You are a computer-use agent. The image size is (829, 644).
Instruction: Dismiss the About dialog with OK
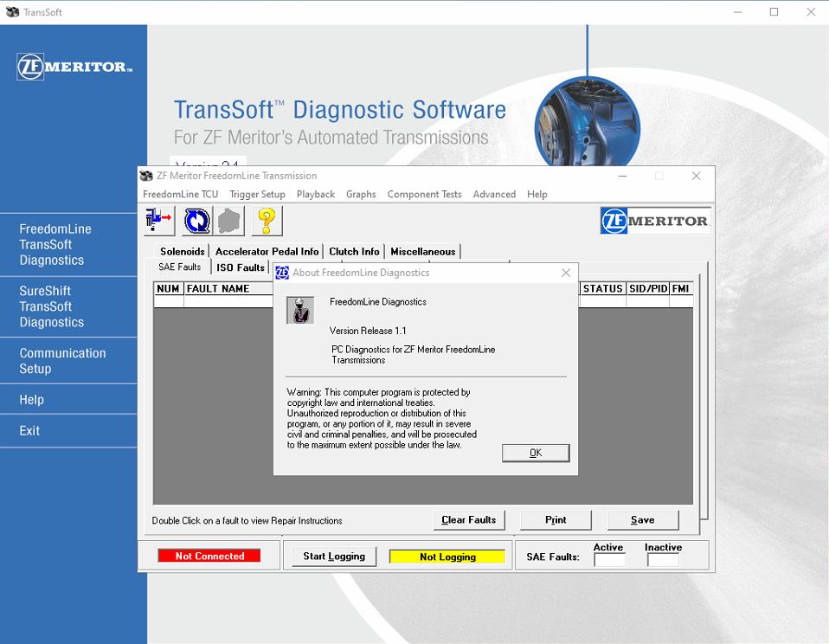pos(535,453)
